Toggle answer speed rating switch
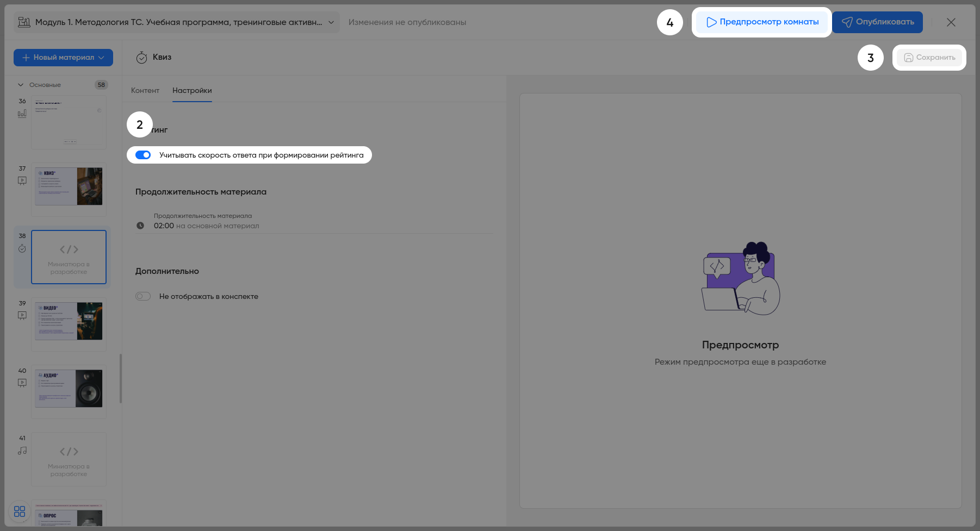Image resolution: width=980 pixels, height=531 pixels. pos(143,155)
